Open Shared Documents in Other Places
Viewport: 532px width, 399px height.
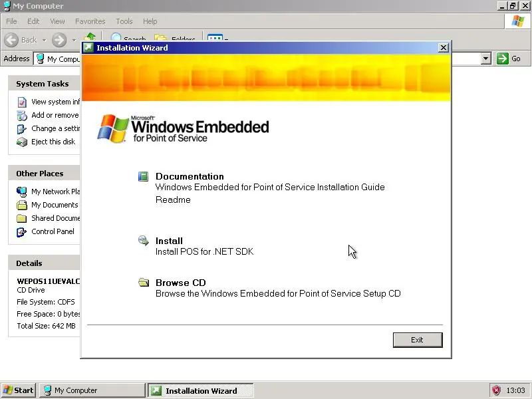55,218
